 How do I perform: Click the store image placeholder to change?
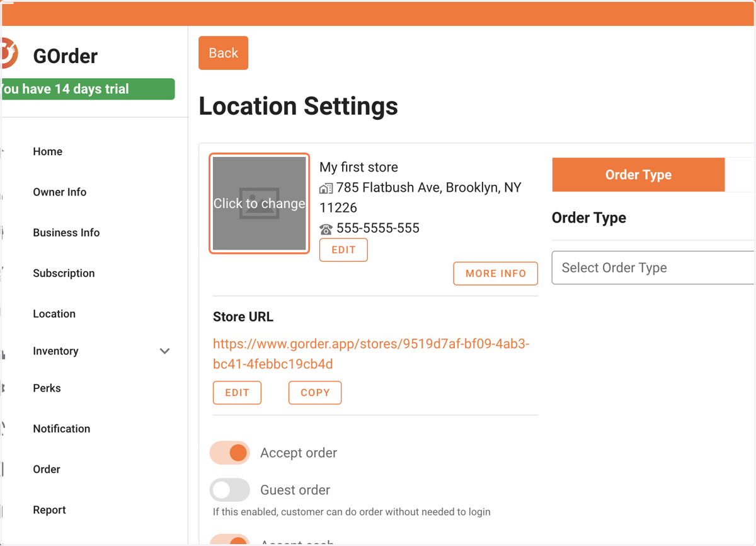(x=260, y=204)
